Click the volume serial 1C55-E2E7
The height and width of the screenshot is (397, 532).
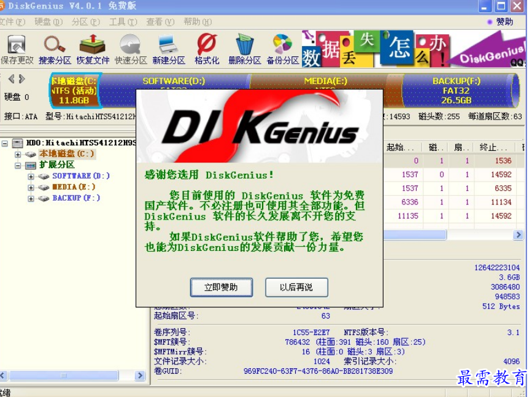[x=311, y=333]
